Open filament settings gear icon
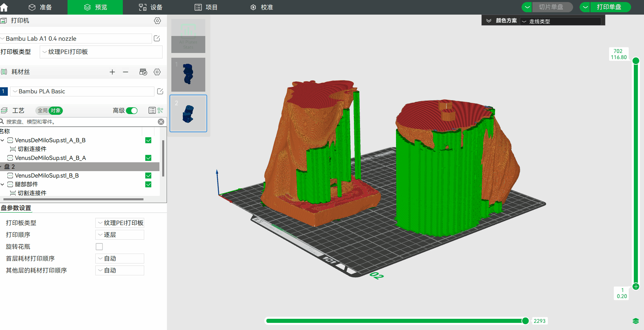644x330 pixels. point(157,72)
